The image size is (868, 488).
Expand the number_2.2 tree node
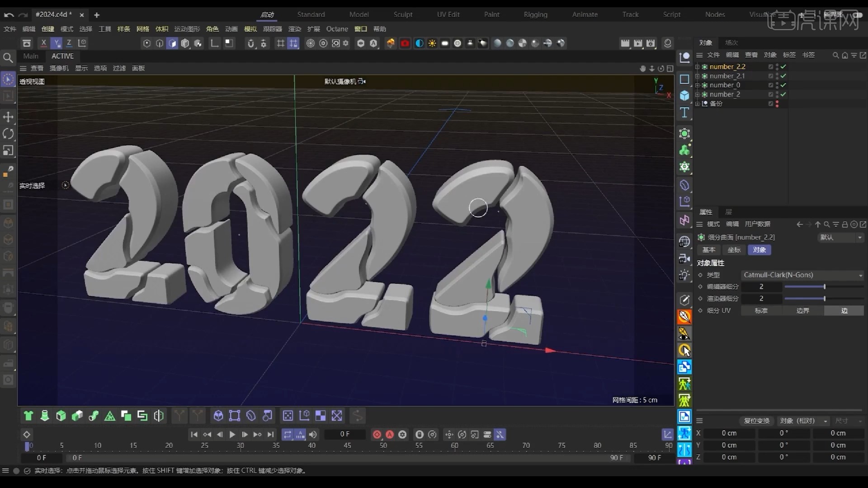pos(697,66)
